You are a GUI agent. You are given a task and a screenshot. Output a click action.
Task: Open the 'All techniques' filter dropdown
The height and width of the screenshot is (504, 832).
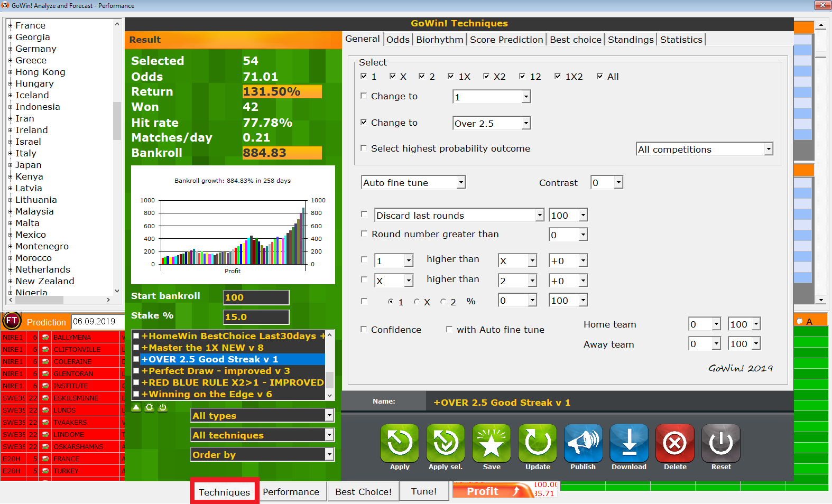329,435
